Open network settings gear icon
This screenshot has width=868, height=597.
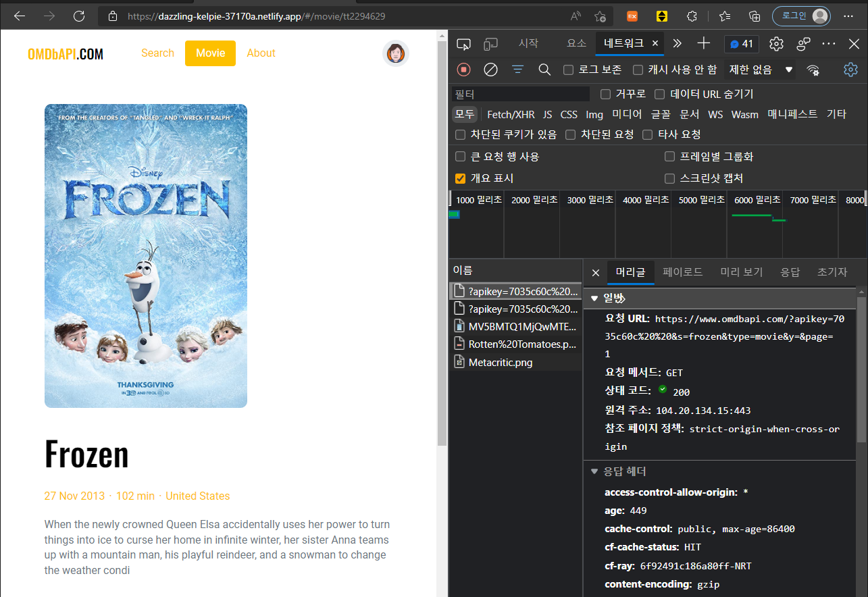coord(850,70)
